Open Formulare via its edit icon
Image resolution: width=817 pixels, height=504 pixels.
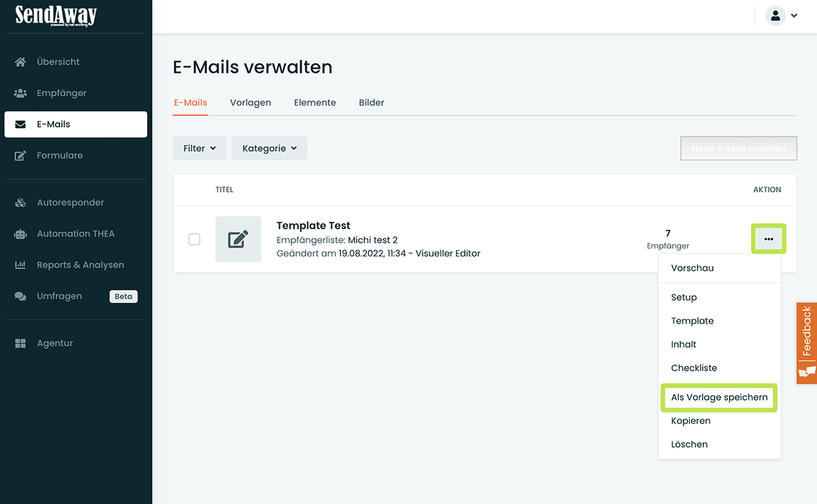[20, 156]
